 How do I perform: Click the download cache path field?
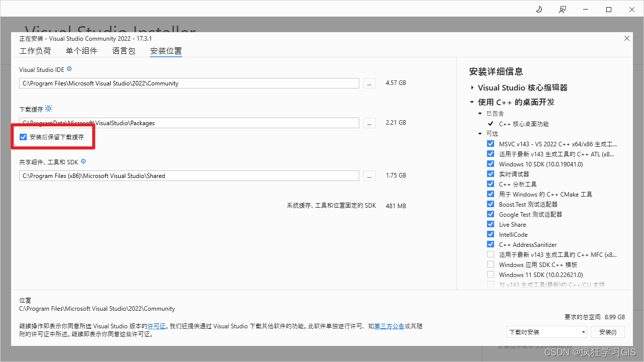click(189, 123)
